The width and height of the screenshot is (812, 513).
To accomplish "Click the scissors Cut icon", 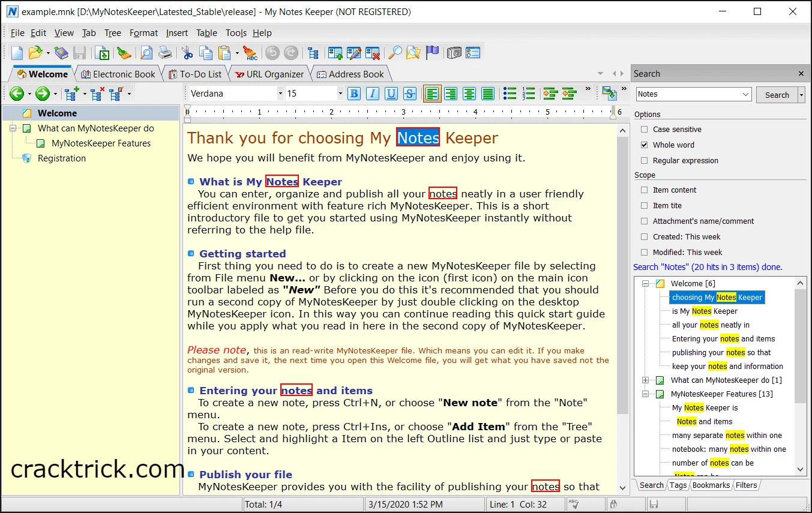I will [187, 53].
